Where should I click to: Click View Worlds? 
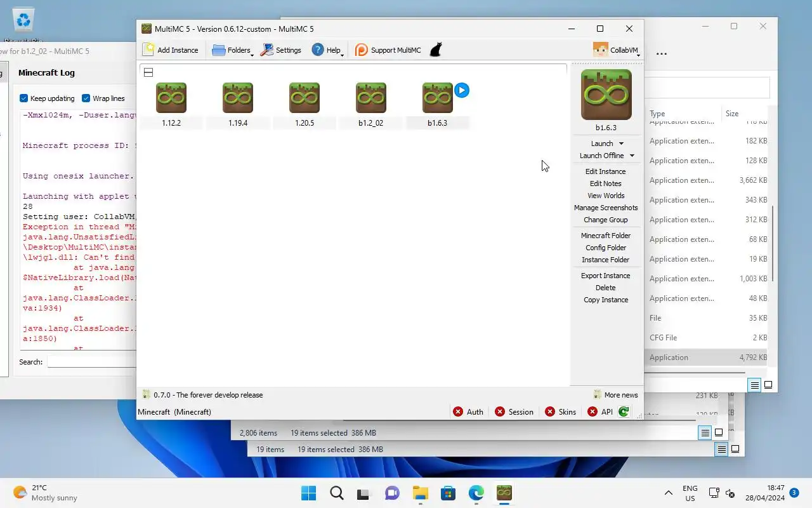(606, 196)
